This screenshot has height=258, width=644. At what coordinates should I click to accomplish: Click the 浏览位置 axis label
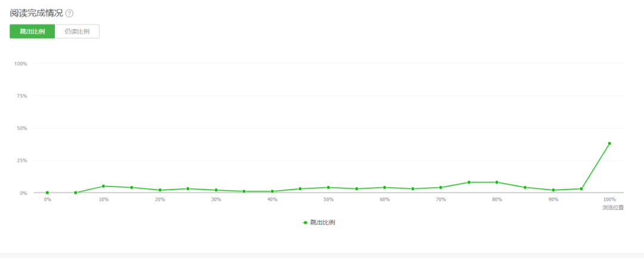click(x=613, y=207)
